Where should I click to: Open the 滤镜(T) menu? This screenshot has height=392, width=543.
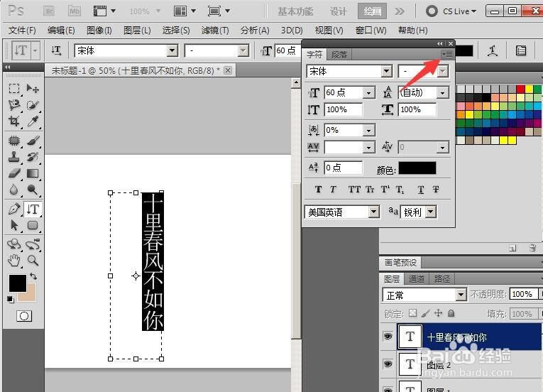[x=215, y=31]
